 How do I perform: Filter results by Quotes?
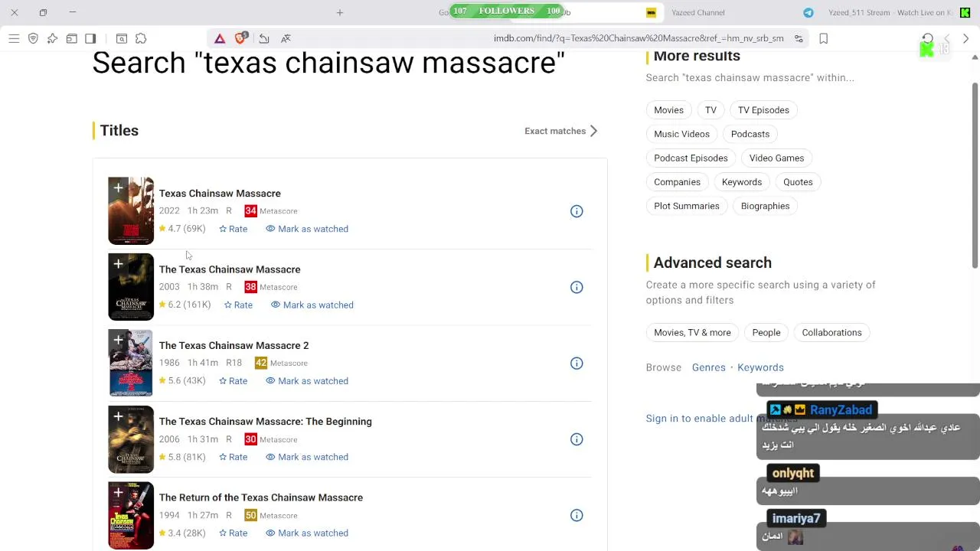click(x=798, y=182)
